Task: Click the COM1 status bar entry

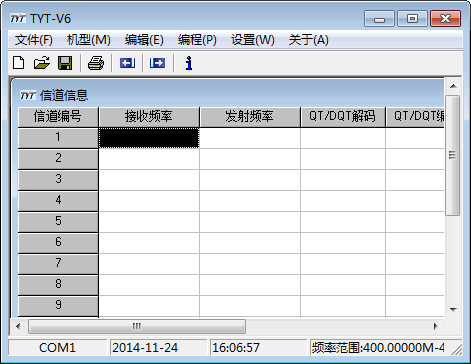Action: coord(57,348)
